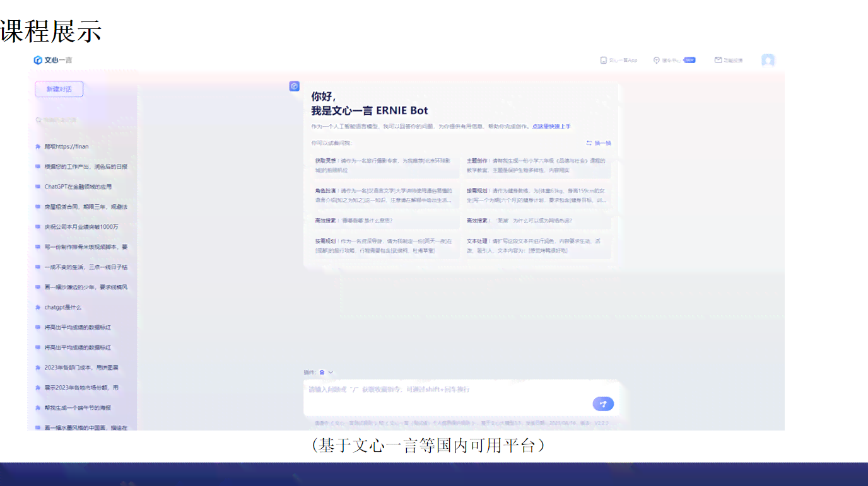Click chat icon beside ChatGPT在金融领域的应用
The height and width of the screenshot is (486, 868).
(x=38, y=187)
